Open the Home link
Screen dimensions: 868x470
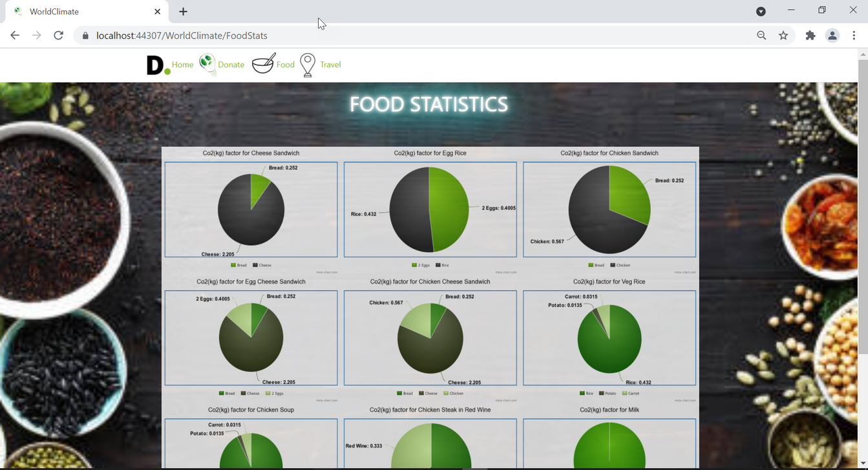(183, 65)
